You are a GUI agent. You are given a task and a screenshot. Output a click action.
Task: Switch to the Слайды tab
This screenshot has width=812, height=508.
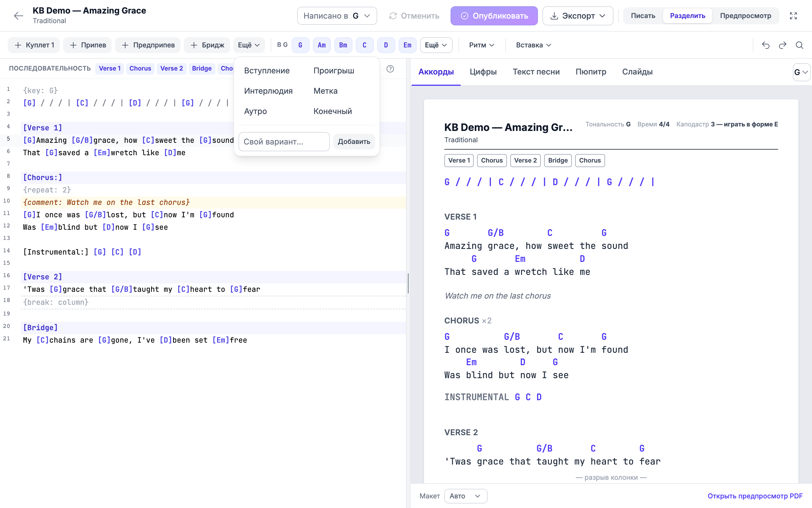tap(637, 72)
